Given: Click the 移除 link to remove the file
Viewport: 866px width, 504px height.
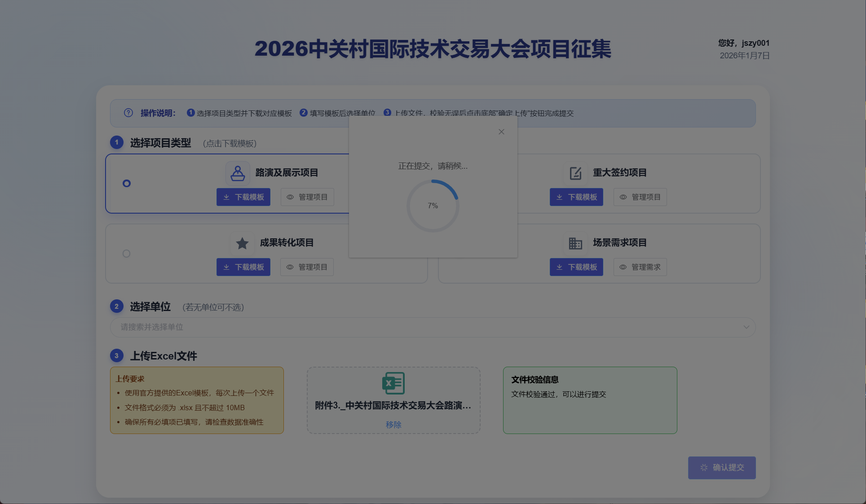Looking at the screenshot, I should pos(393,425).
